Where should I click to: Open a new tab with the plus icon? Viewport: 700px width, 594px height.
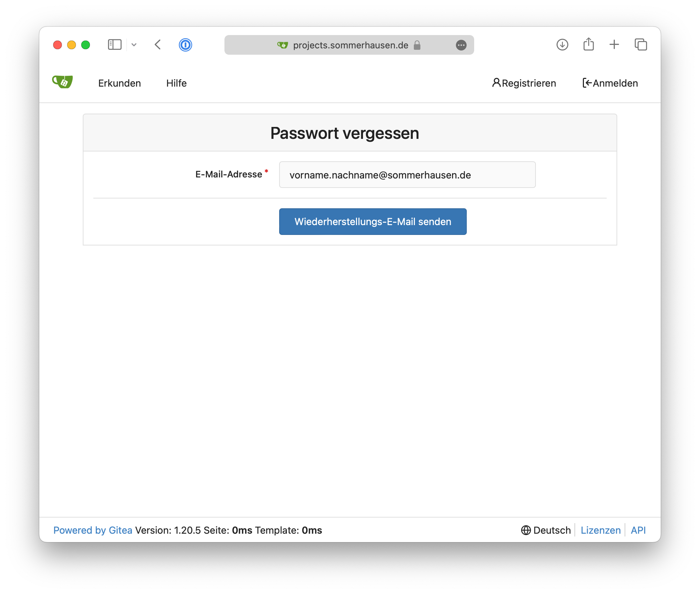click(614, 45)
